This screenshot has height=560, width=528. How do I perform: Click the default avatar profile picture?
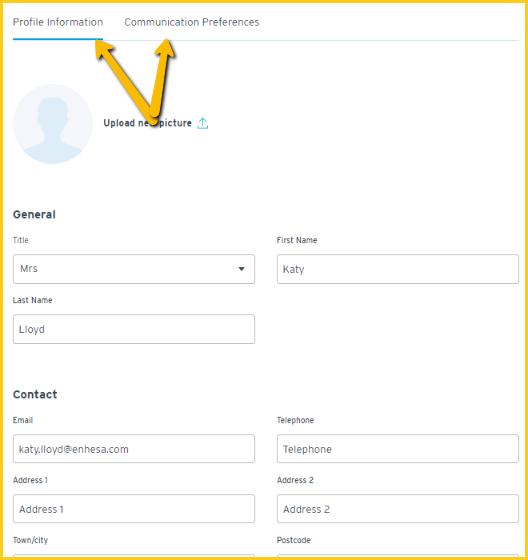tap(53, 124)
